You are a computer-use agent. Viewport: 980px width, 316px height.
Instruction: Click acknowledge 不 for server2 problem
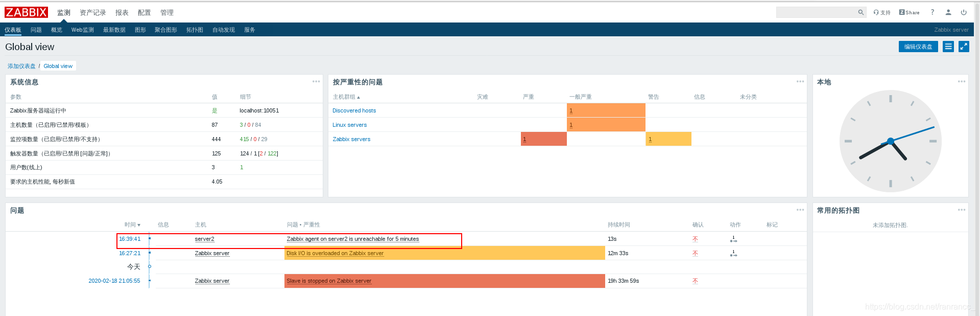(695, 239)
